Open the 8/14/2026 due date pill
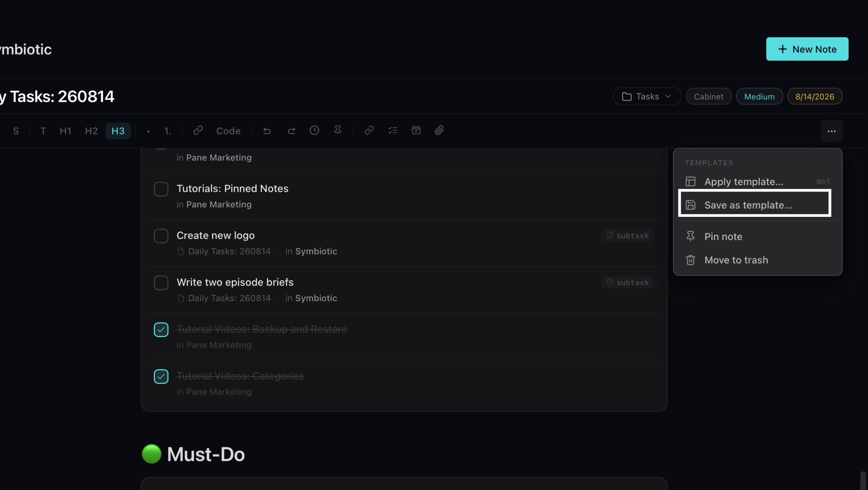Image resolution: width=868 pixels, height=490 pixels. (815, 97)
